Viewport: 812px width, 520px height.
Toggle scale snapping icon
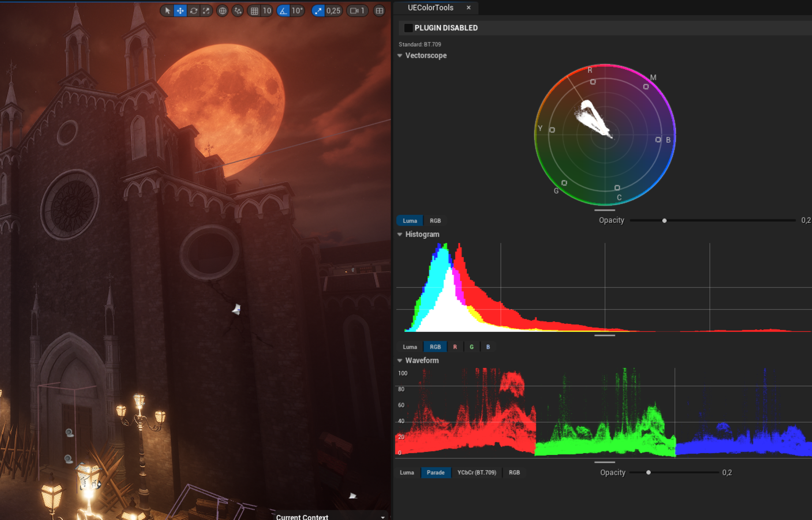point(318,11)
